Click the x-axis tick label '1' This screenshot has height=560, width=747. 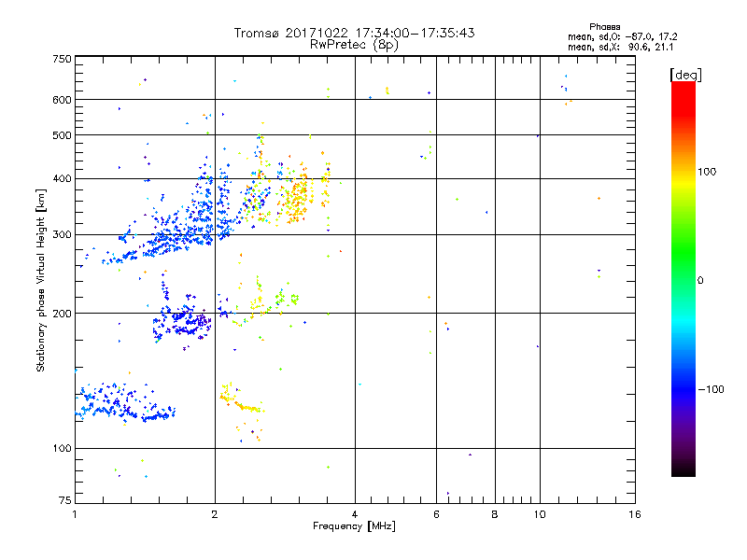75,514
